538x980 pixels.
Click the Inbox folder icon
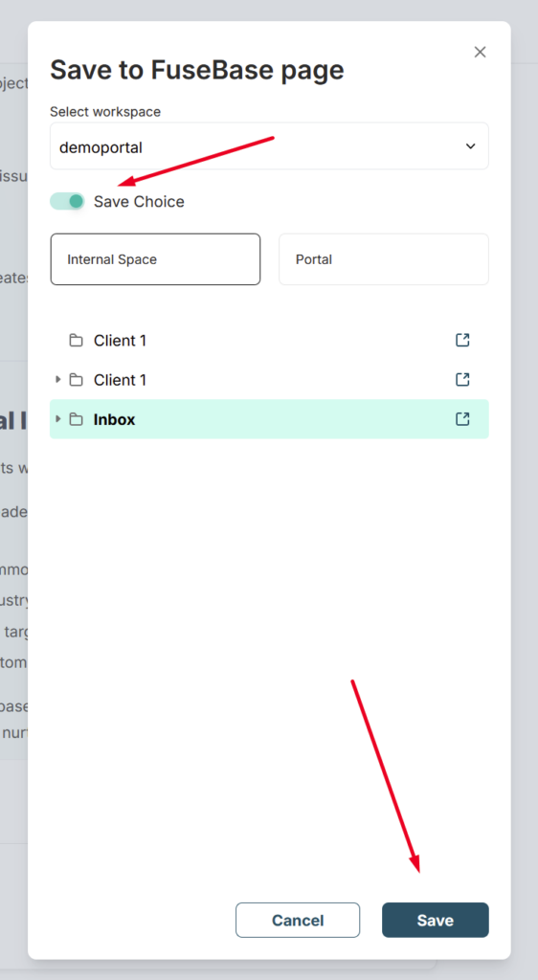click(77, 419)
